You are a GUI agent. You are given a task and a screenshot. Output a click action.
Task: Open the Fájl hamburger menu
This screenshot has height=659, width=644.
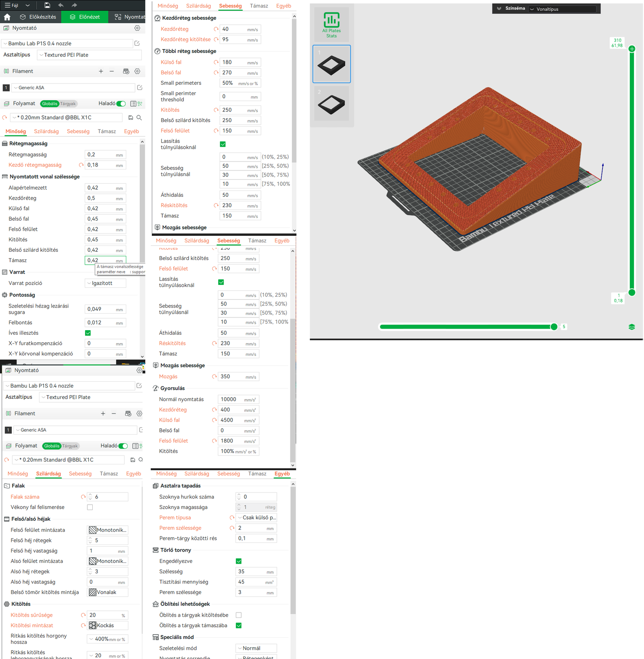(11, 5)
